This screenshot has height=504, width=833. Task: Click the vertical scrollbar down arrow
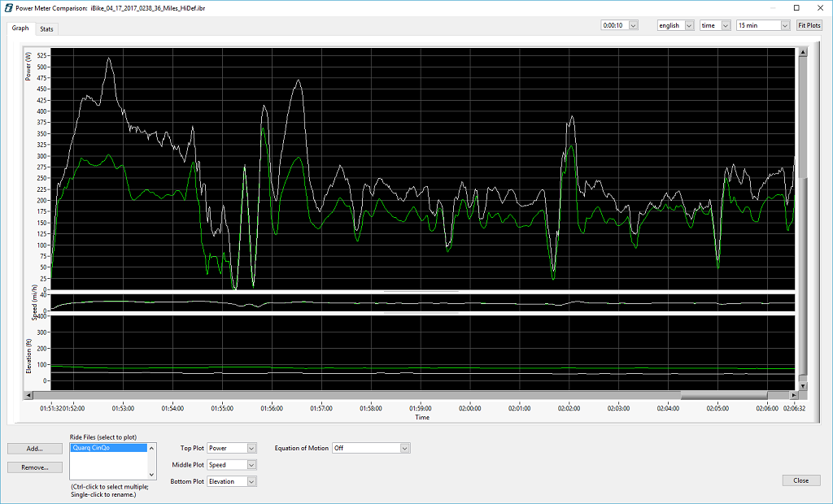pos(803,386)
